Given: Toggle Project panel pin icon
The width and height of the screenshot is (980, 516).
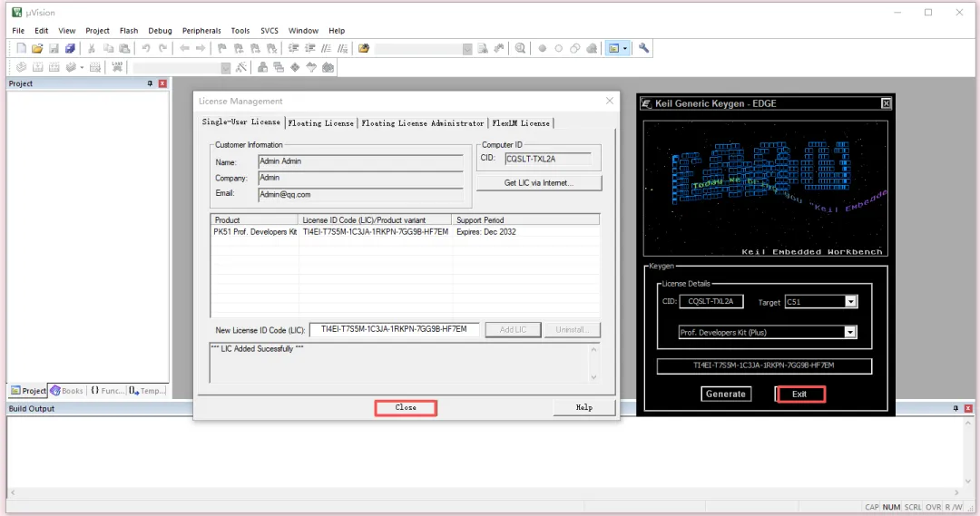Looking at the screenshot, I should [150, 83].
